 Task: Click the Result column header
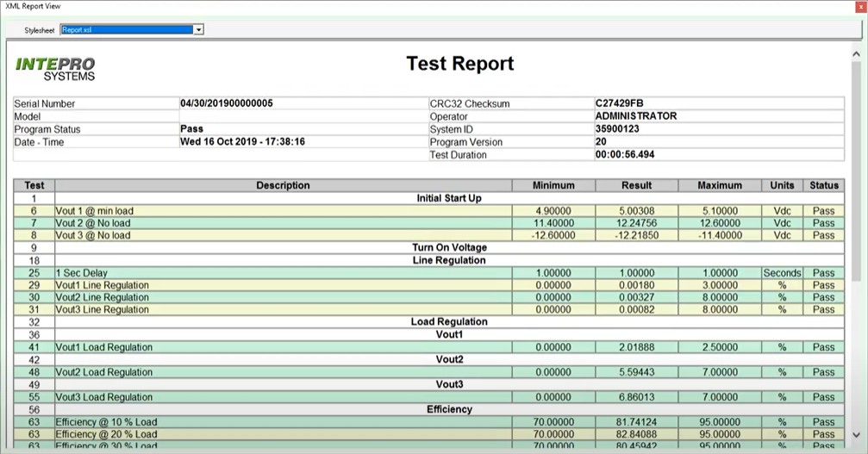(x=636, y=185)
